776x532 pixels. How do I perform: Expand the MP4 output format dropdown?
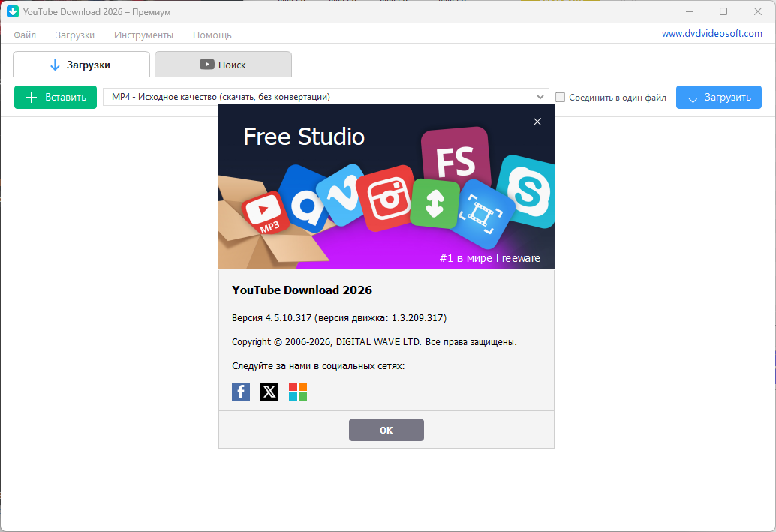541,97
